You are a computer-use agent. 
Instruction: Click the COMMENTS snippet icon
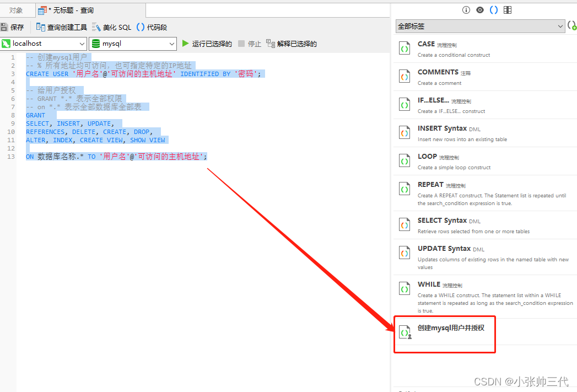(405, 77)
